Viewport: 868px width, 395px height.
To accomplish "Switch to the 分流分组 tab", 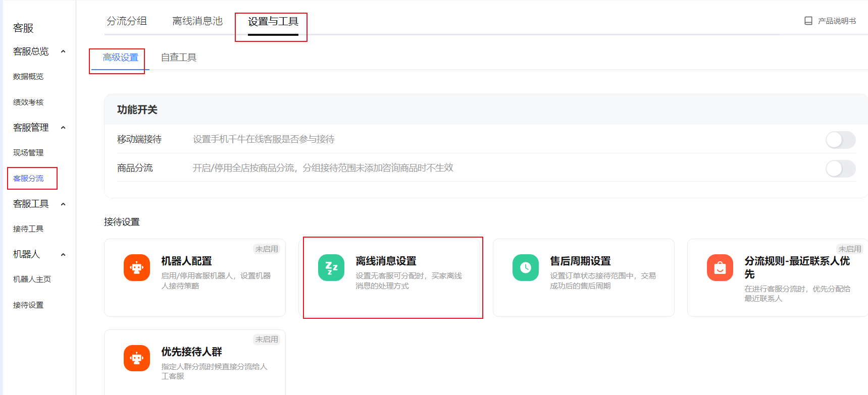I will click(x=127, y=21).
